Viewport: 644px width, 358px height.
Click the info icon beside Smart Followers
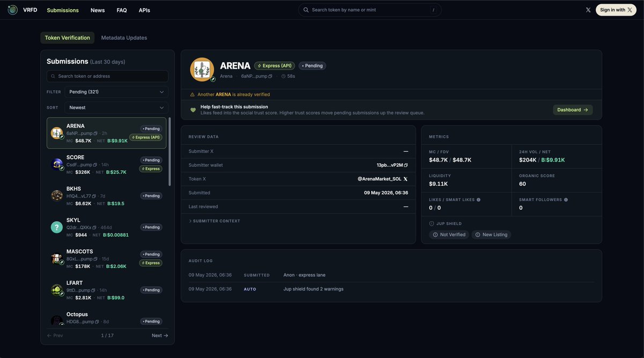[x=566, y=200]
